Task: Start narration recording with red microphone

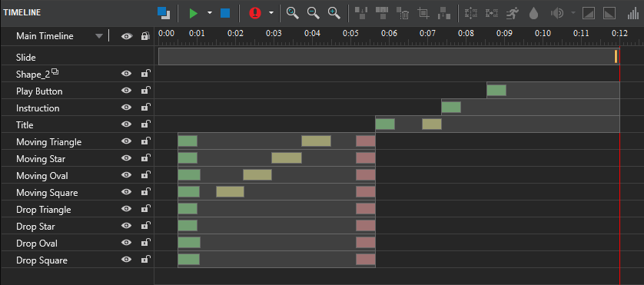Action: 255,13
